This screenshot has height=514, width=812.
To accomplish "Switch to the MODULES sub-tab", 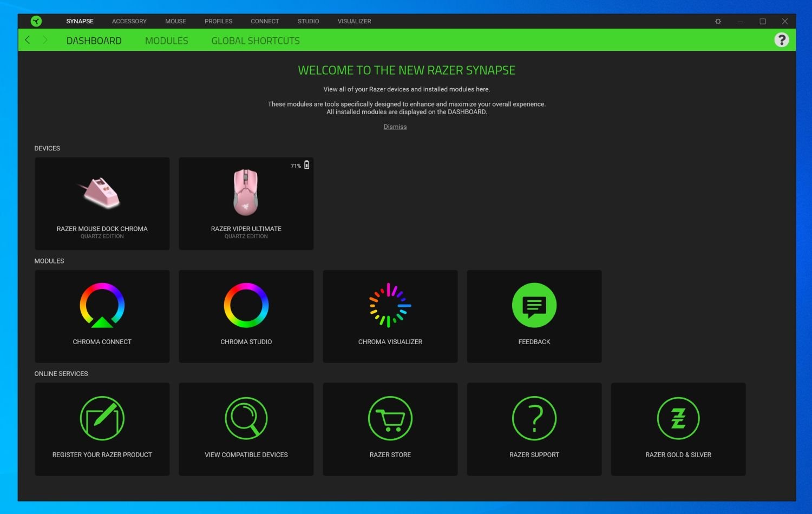I will (x=167, y=41).
